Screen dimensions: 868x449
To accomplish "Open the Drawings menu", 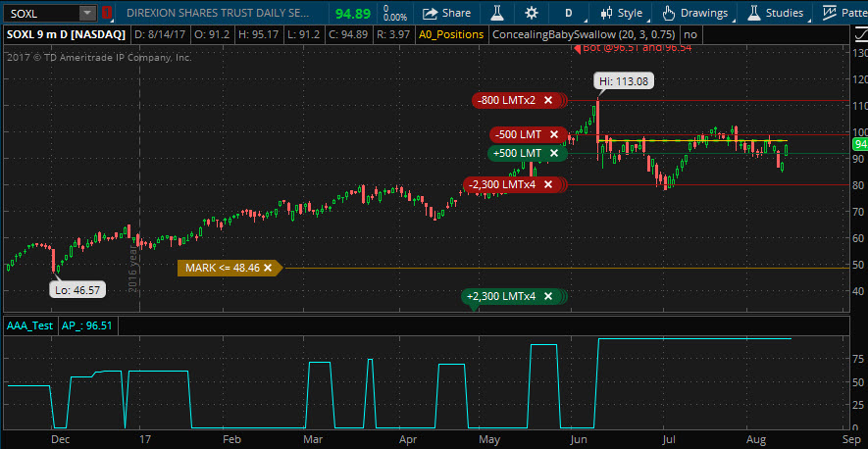I will tap(695, 13).
